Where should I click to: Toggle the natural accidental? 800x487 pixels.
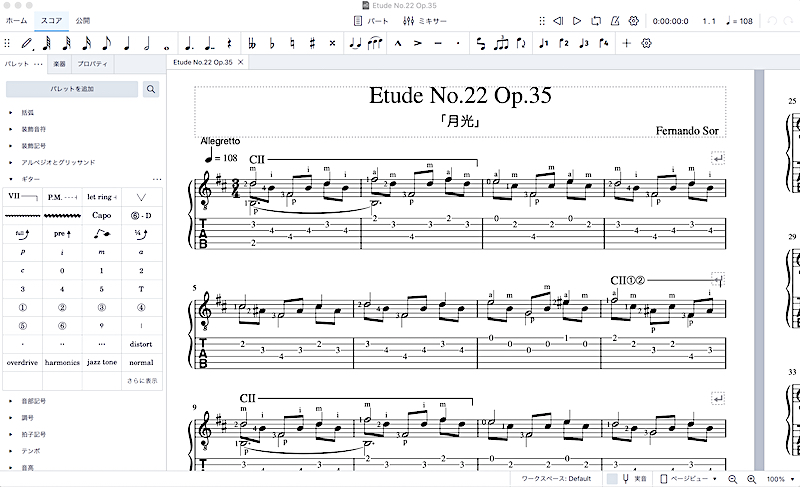[292, 44]
